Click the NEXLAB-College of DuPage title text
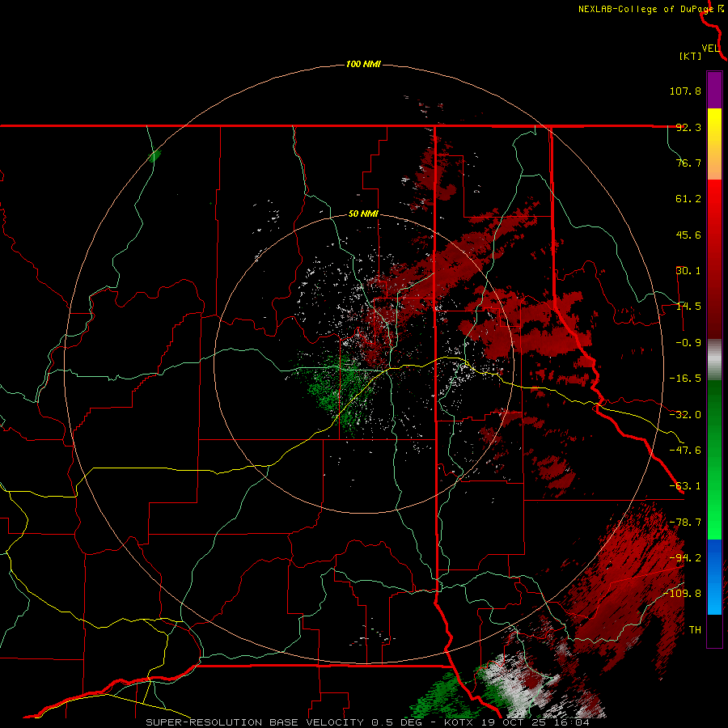 (645, 9)
